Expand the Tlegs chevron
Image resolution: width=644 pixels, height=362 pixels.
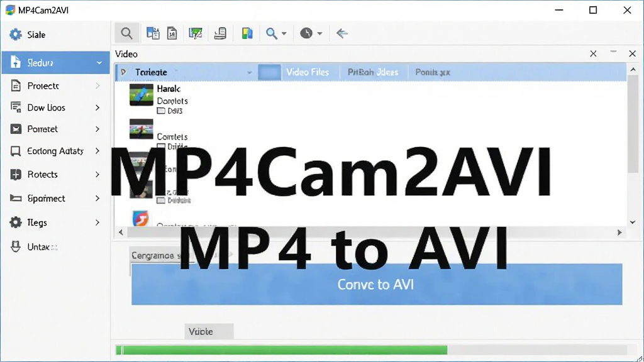pos(97,222)
